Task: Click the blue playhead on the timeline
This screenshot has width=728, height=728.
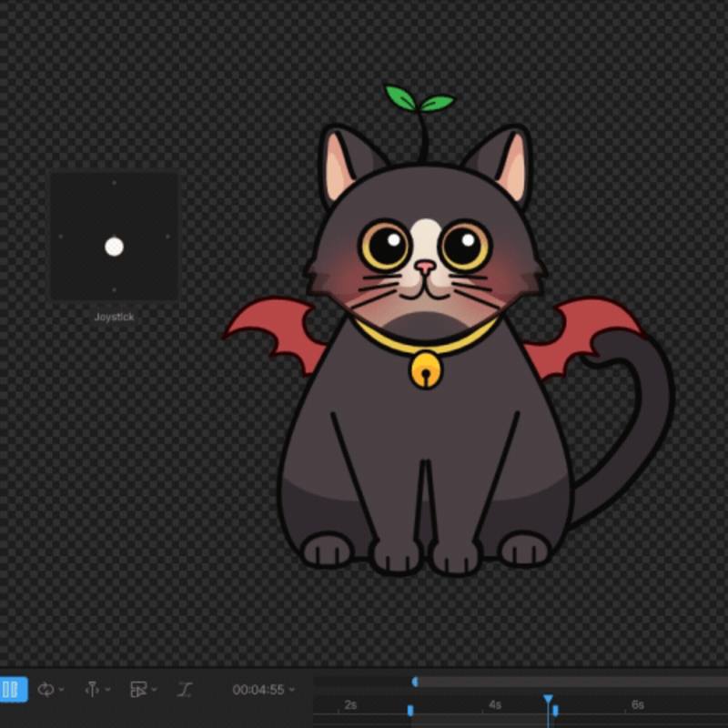Action: coord(548,699)
